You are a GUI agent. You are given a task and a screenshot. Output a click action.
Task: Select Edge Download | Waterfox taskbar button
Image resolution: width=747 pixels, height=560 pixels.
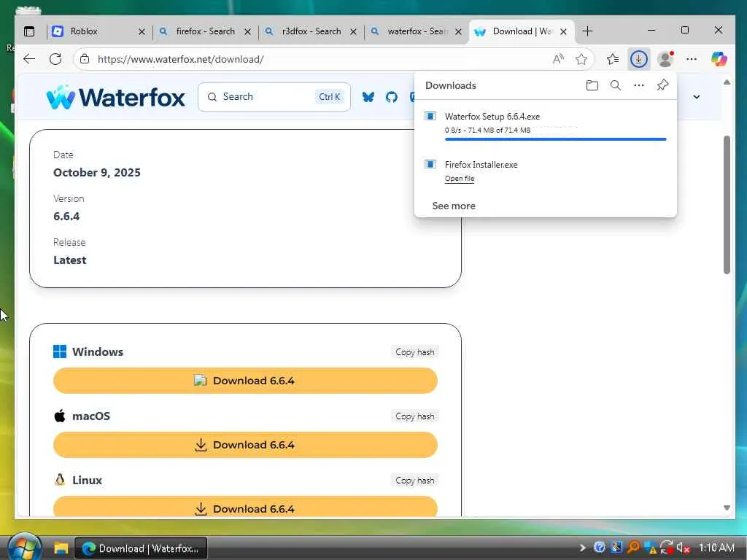click(x=141, y=548)
